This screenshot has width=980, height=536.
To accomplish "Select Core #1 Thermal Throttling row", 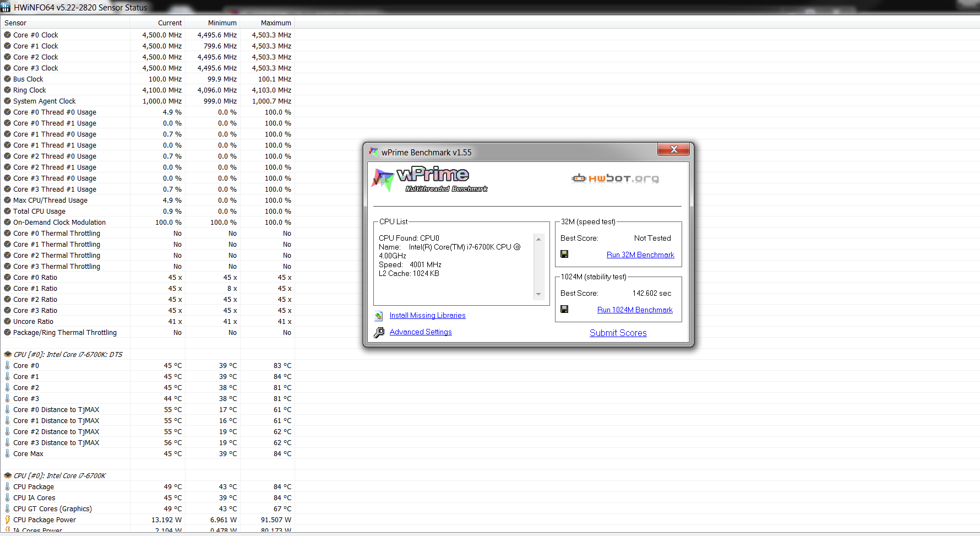I will click(148, 244).
